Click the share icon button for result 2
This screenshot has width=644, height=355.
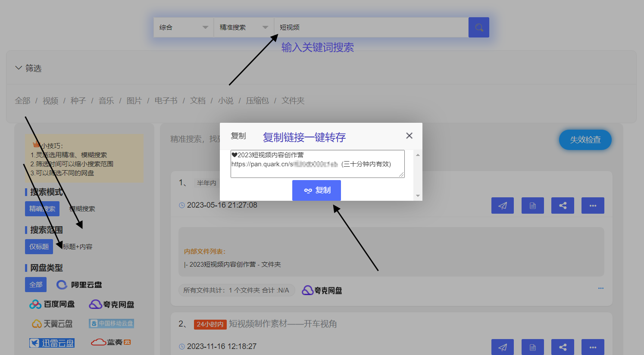point(563,347)
